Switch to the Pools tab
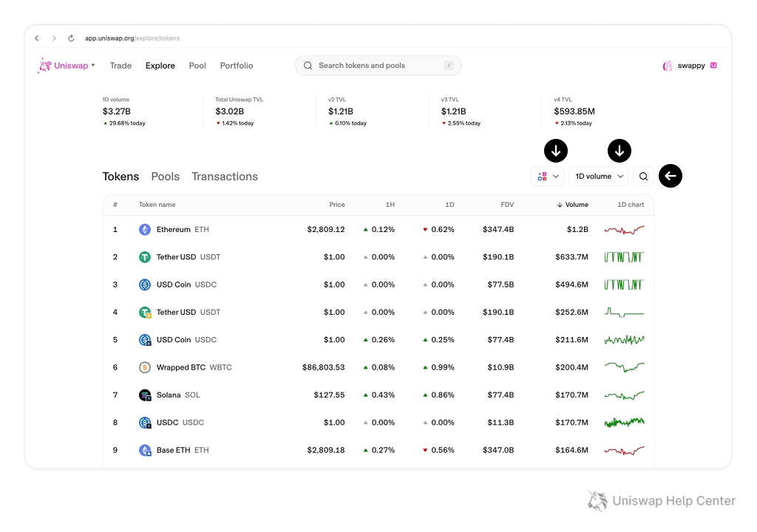This screenshot has width=757, height=532. 165,177
